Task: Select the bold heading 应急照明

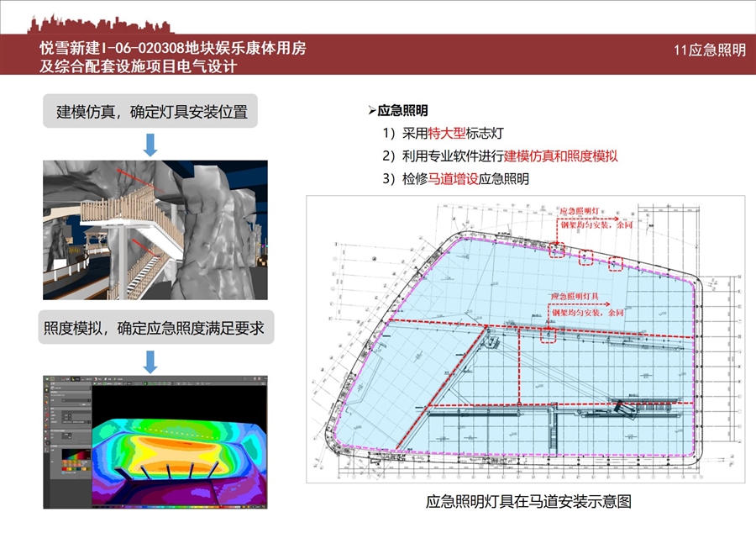Action: [402, 110]
